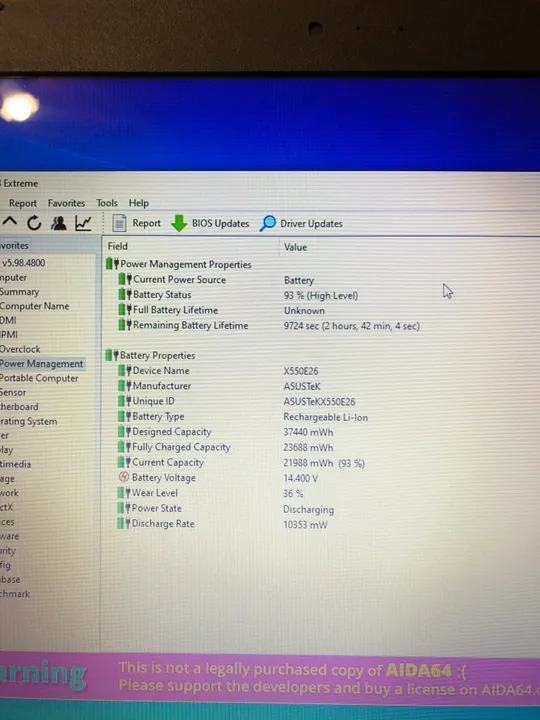Image resolution: width=540 pixels, height=720 pixels.
Task: Select IPMI in sidebar tree
Action: pos(9,334)
